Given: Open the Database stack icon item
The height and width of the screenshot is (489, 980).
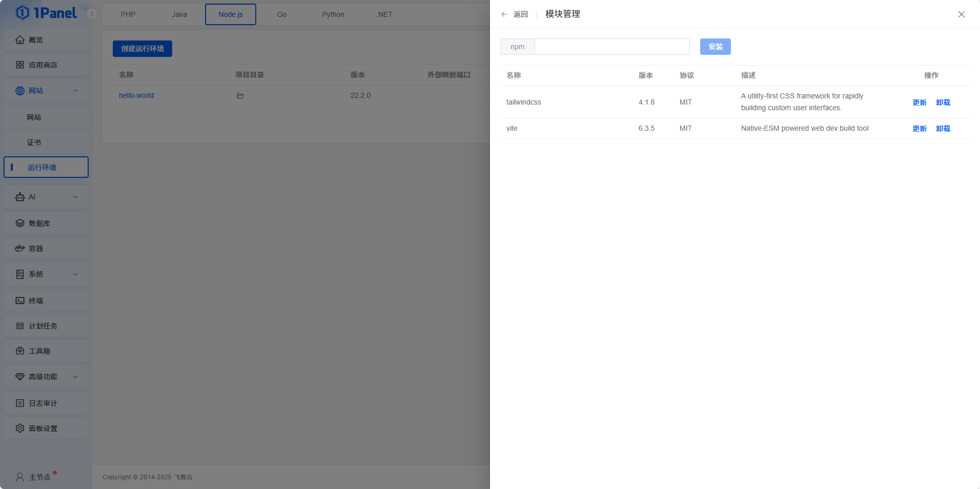Looking at the screenshot, I should (x=20, y=223).
